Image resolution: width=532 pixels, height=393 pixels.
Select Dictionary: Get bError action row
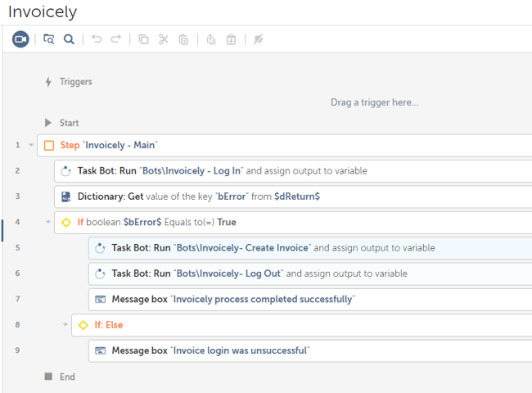[x=293, y=196]
